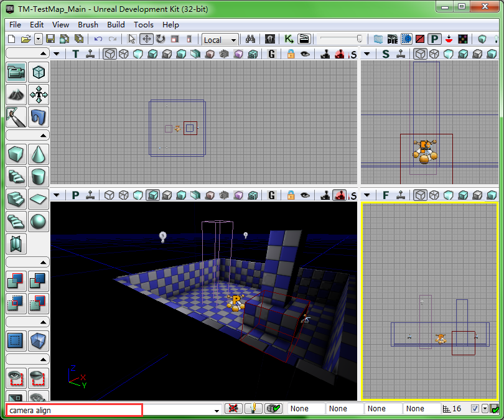Open the View menu

point(60,25)
